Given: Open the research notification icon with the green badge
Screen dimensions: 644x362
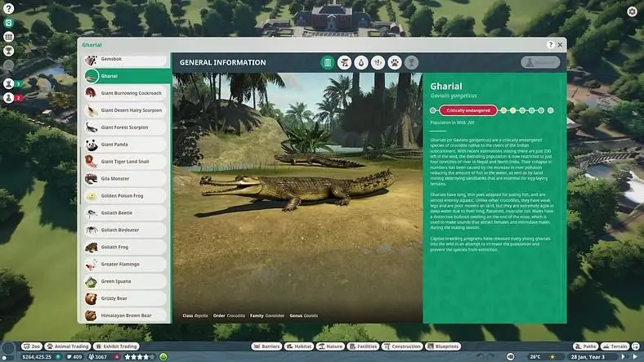Looking at the screenshot, I should [9, 83].
